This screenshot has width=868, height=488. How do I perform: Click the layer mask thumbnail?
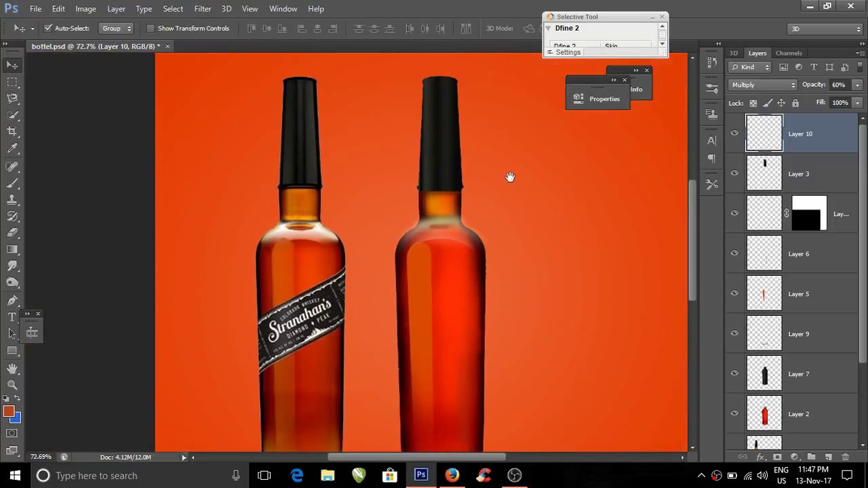(x=809, y=213)
